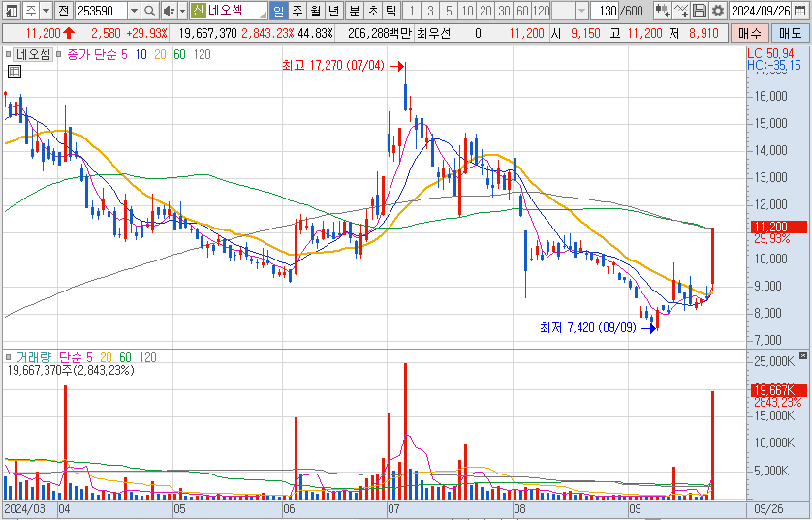Click current price tag 11,200 on axis
Screen dimensions: 812x520
tap(778, 227)
